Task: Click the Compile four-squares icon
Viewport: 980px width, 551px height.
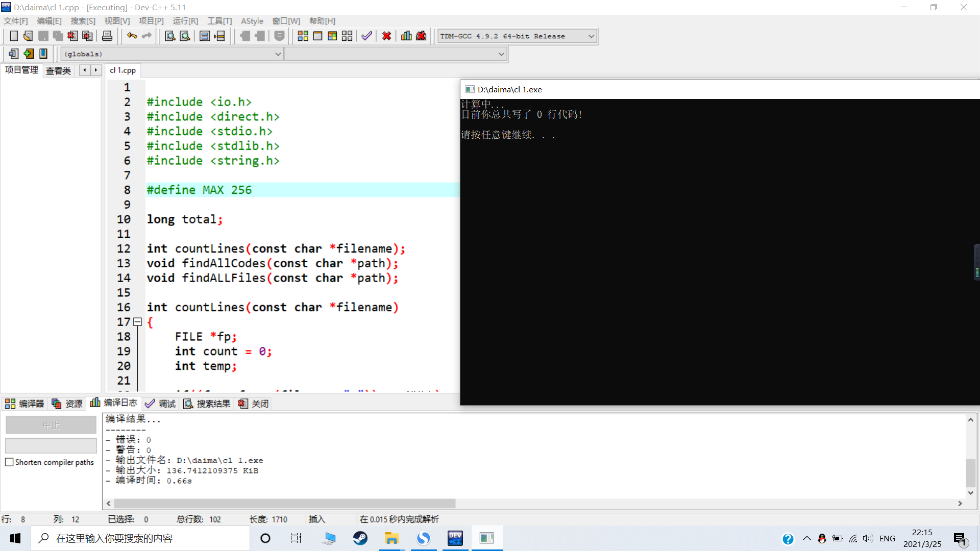Action: pyautogui.click(x=303, y=36)
